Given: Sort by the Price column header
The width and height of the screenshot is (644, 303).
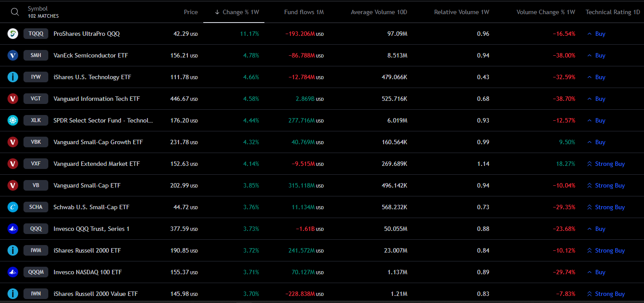Looking at the screenshot, I should [x=191, y=12].
